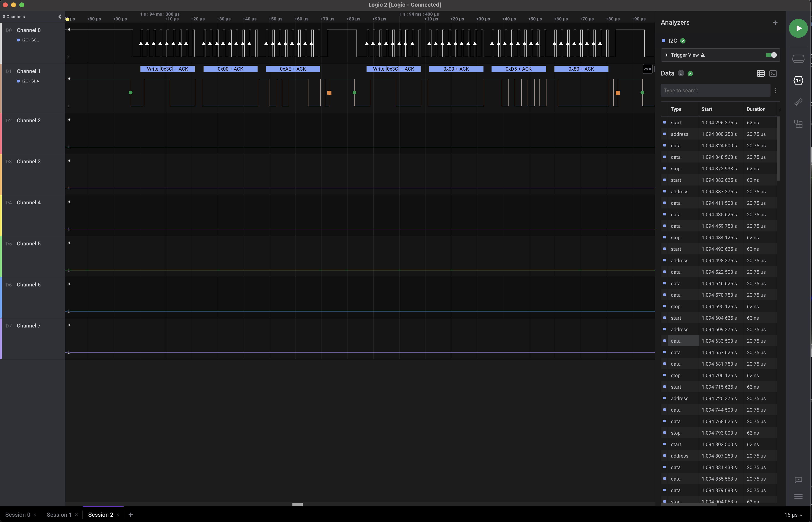Screen dimensions: 812x522
Task: Open the feedback chat icon
Action: pos(798,480)
